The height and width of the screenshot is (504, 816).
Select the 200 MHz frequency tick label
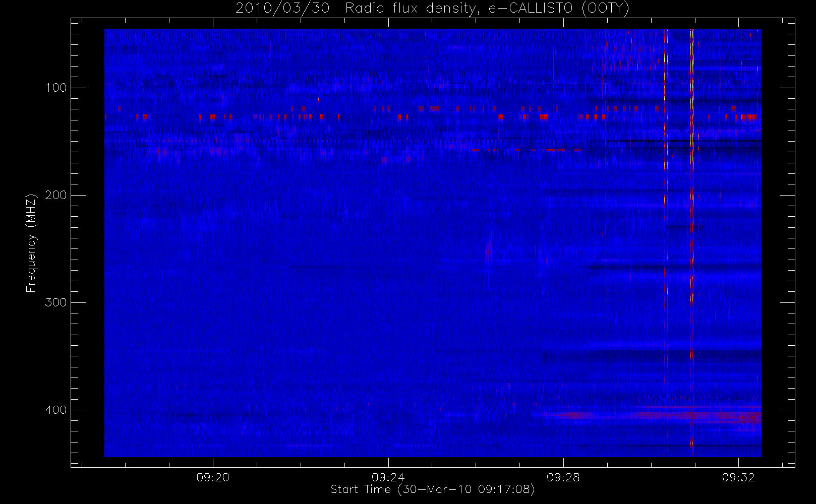pos(56,195)
